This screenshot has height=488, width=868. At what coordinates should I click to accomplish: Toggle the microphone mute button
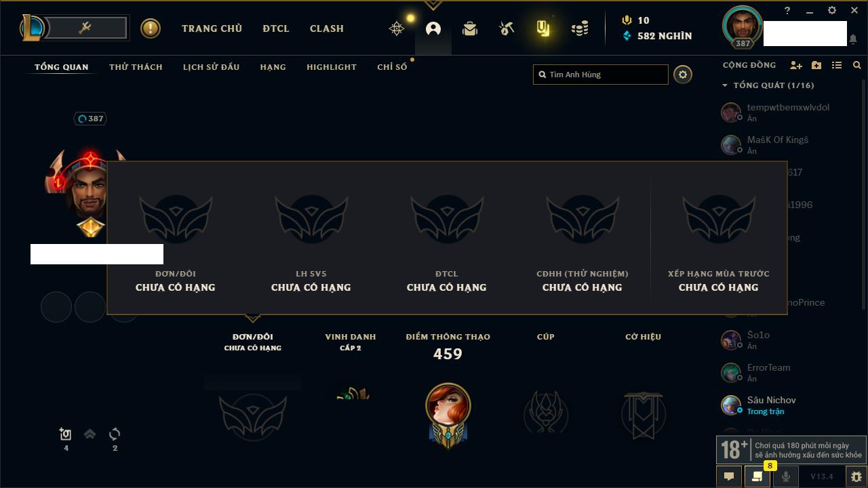785,476
